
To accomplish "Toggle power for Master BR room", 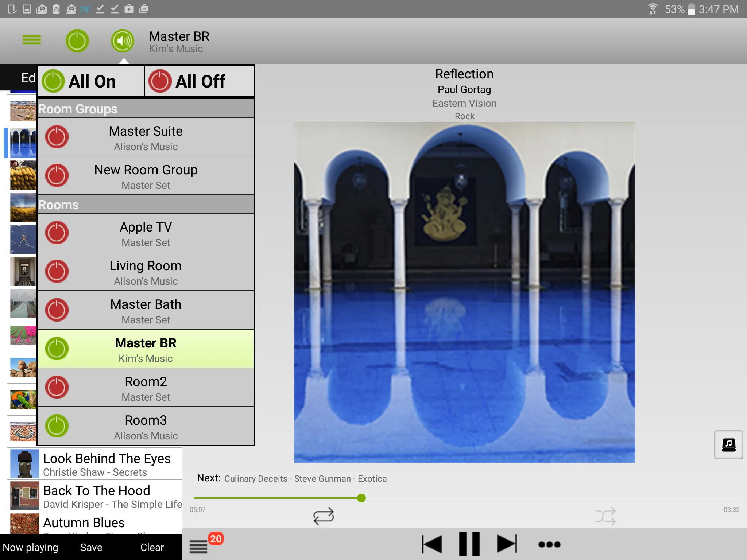I will [x=57, y=349].
